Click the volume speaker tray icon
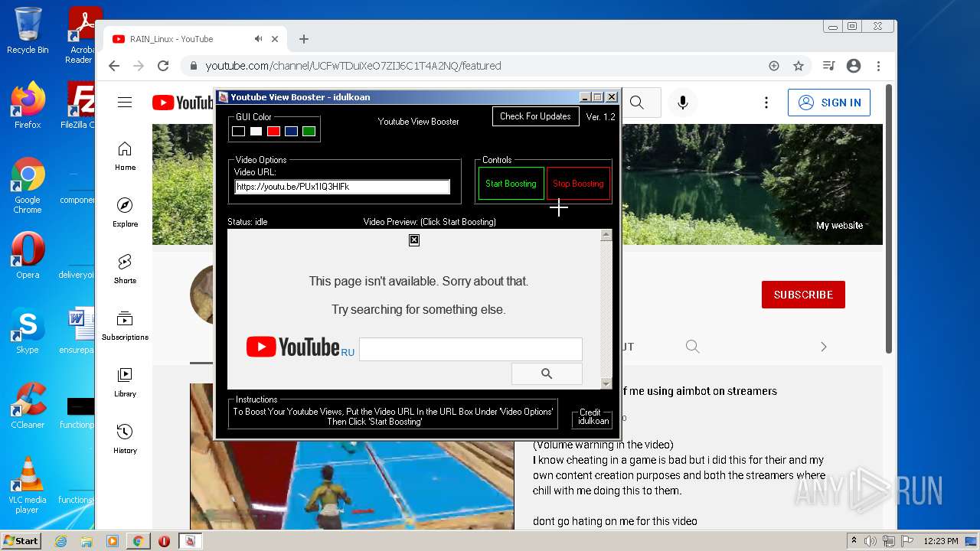The height and width of the screenshot is (551, 980). [x=871, y=541]
